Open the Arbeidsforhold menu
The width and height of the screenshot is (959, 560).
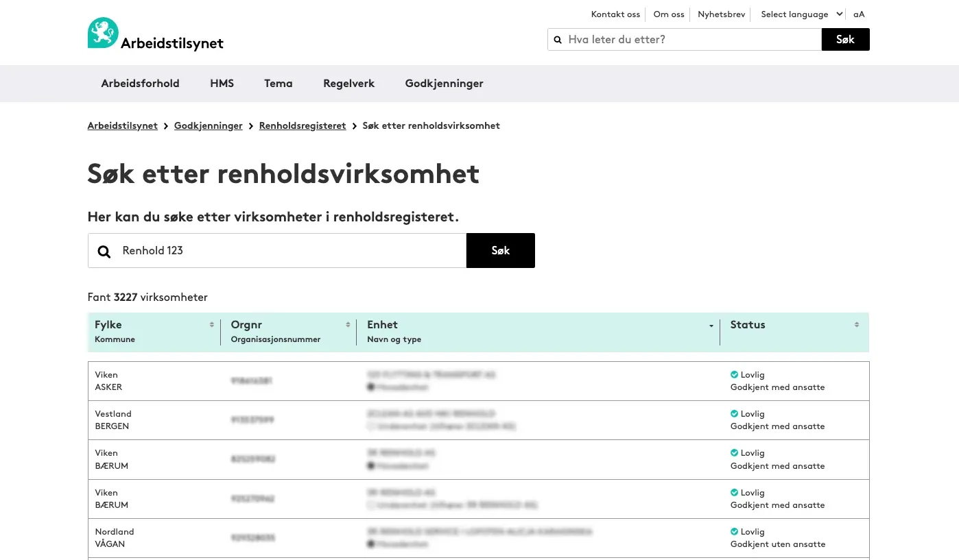pos(140,84)
